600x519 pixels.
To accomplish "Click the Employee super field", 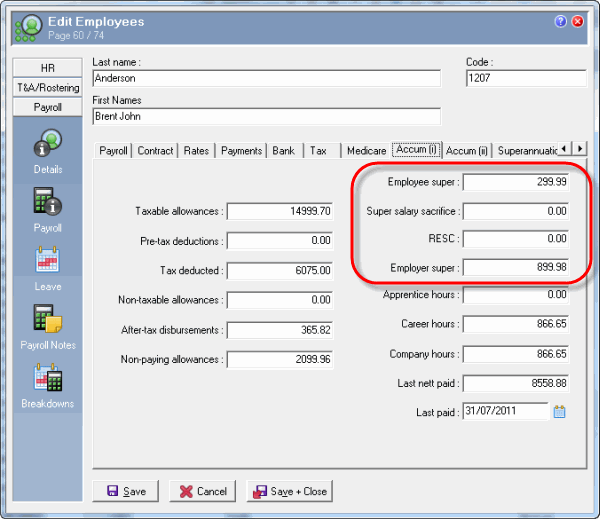I will 515,182.
